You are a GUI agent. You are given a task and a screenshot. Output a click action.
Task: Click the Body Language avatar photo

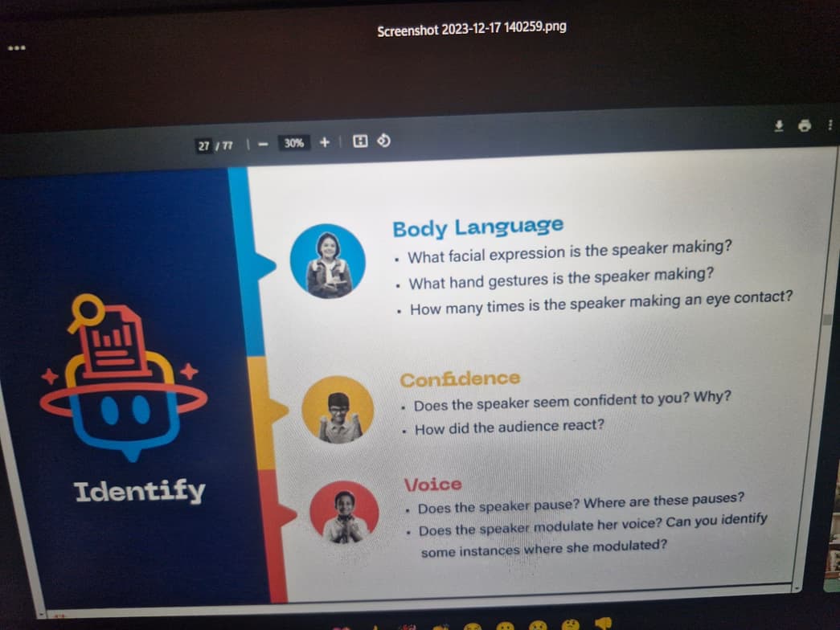(328, 259)
